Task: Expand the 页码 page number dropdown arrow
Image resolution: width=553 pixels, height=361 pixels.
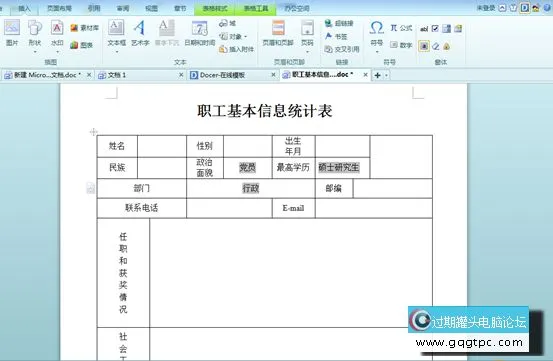Action: pos(307,52)
